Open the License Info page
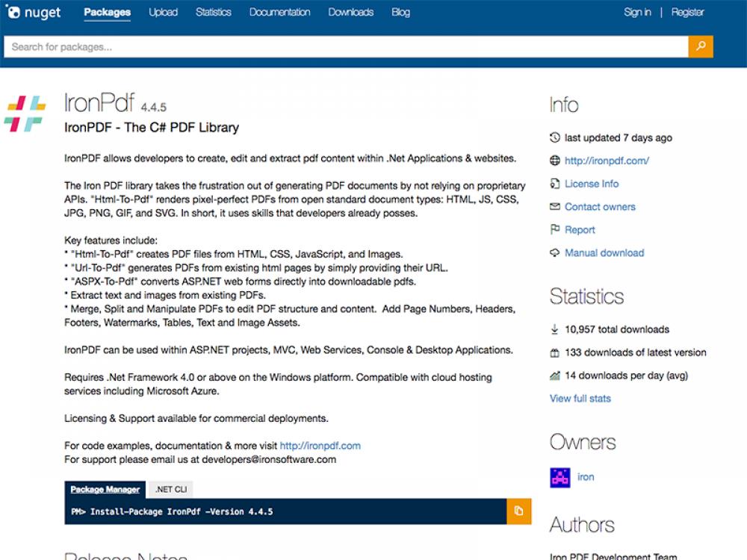 coord(592,184)
